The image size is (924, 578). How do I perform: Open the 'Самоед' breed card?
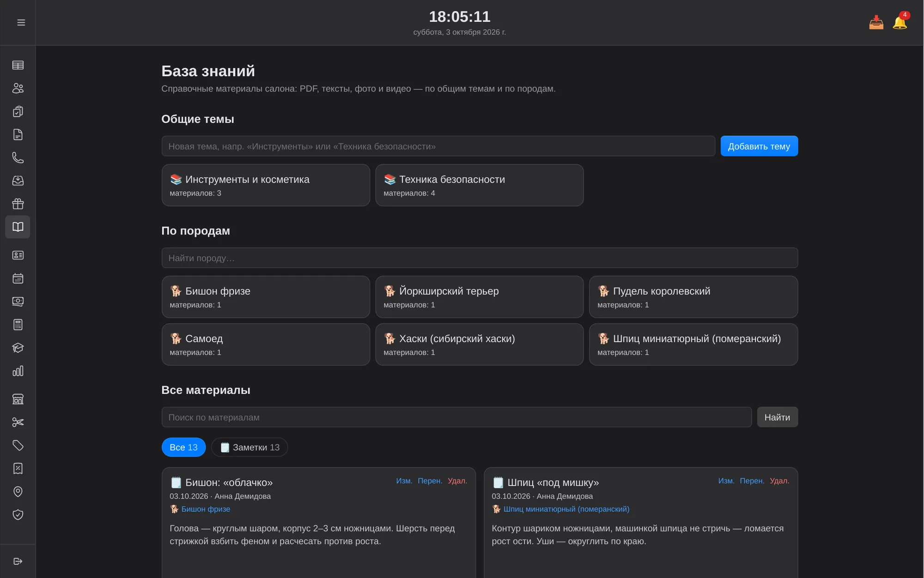coord(266,344)
